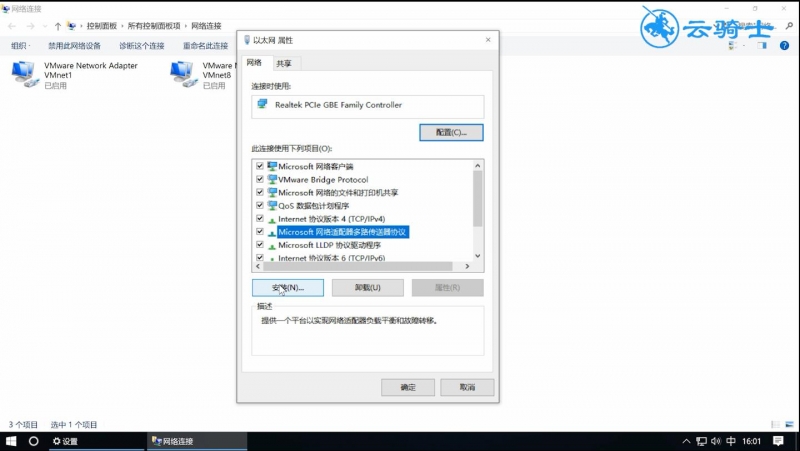Click the Internet 协议版本 4 protocol icon

pos(272,219)
